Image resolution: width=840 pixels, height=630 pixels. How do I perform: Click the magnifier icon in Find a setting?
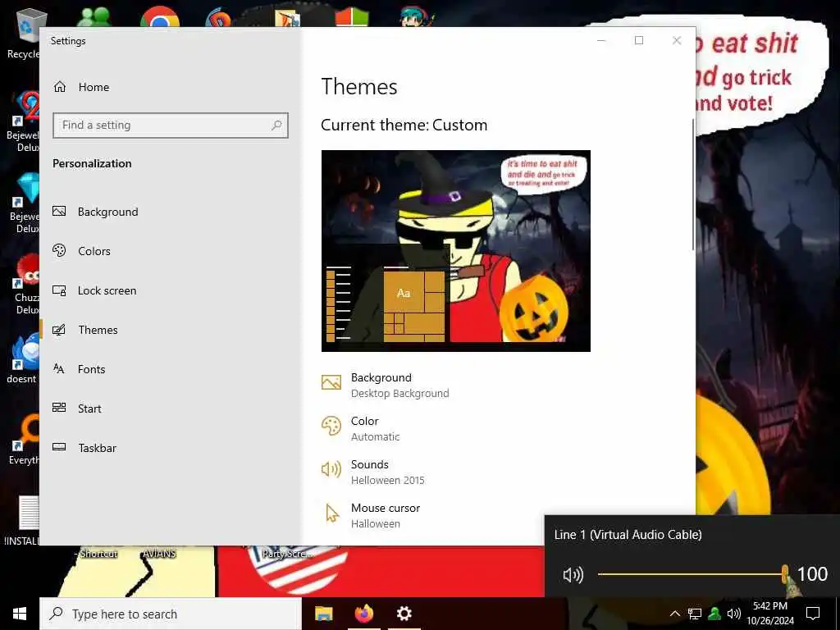(x=276, y=126)
